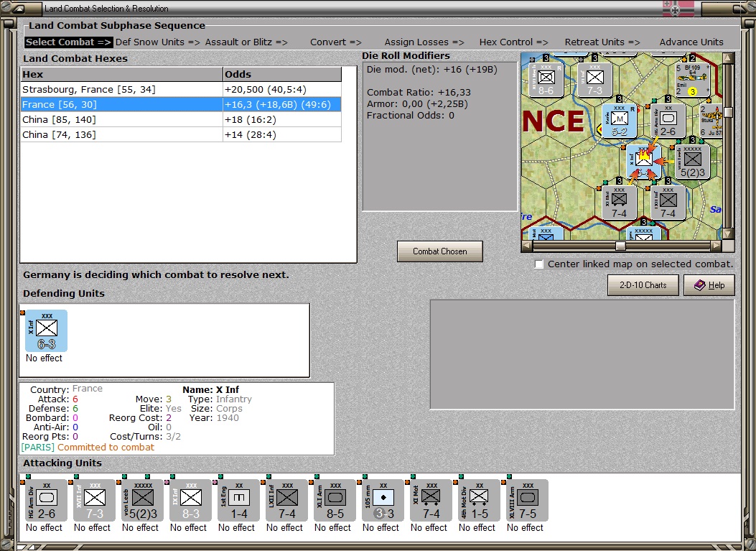
Task: Click the Retreat Units subphase step
Action: [602, 42]
